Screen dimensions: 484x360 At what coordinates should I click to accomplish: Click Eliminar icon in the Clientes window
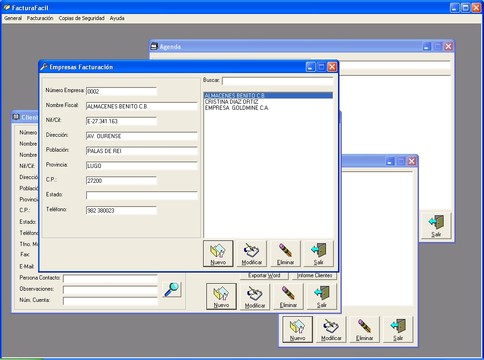(288, 296)
